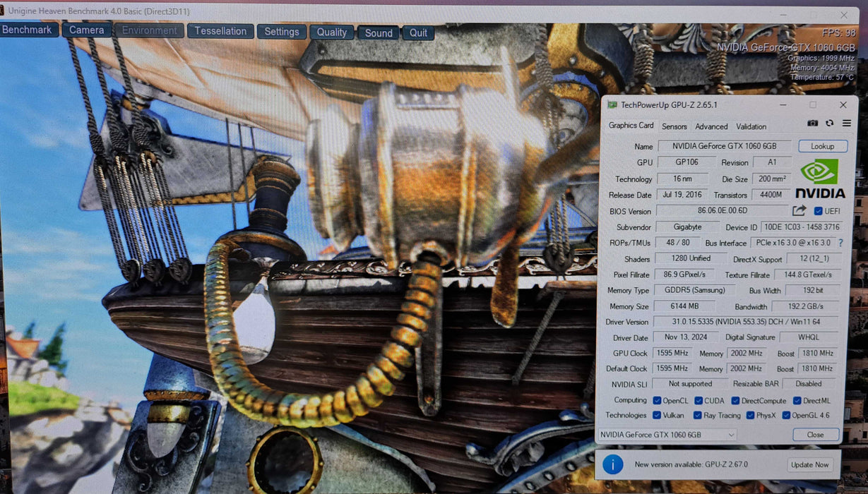The image size is (868, 494).
Task: Click the DirectX Support 12 (12_1) field
Action: [814, 259]
